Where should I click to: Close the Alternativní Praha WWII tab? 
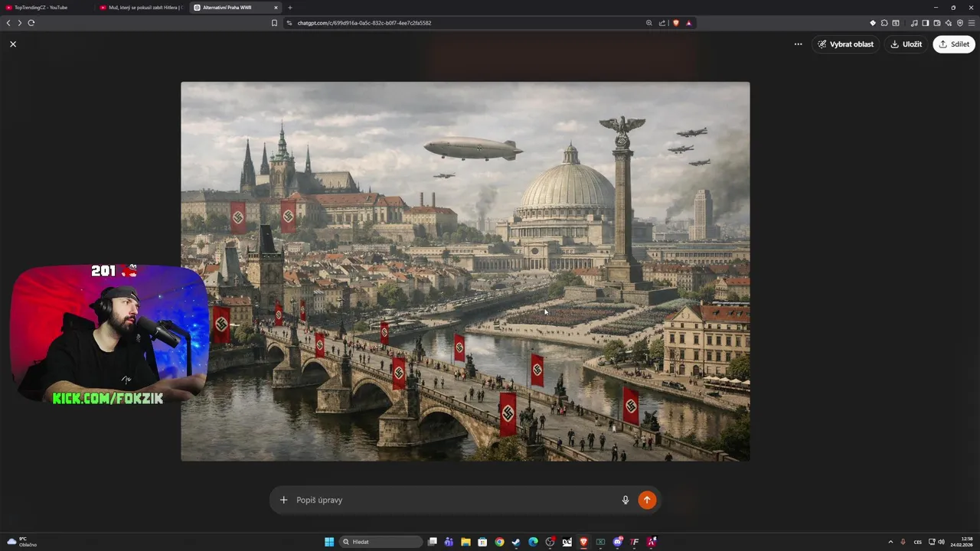(x=276, y=8)
